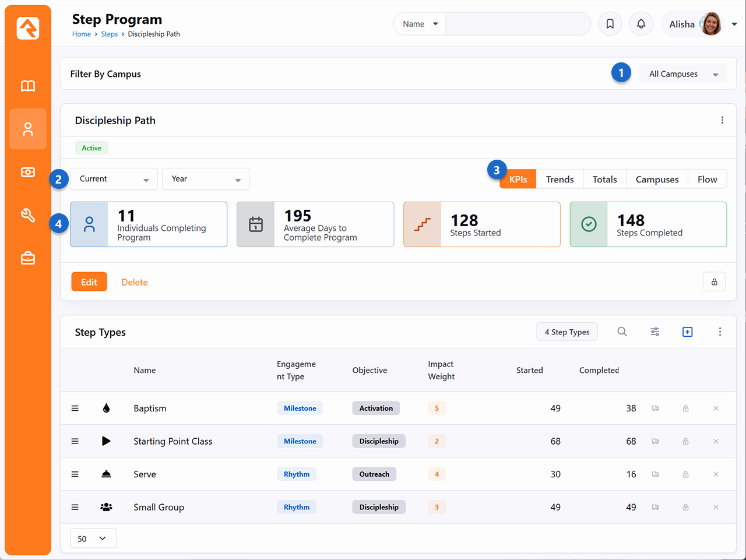Click the lock security icon for Discipleship Path
The height and width of the screenshot is (560, 746).
click(714, 282)
